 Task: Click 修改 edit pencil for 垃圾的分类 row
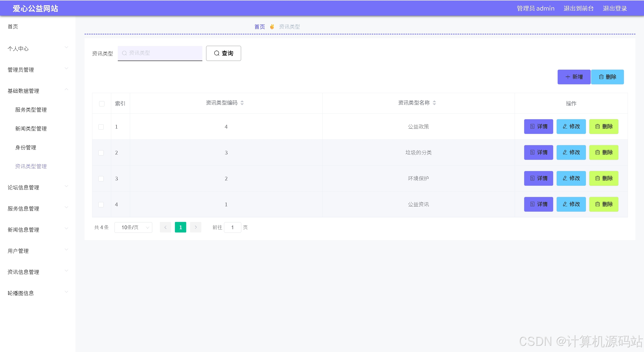(x=571, y=152)
